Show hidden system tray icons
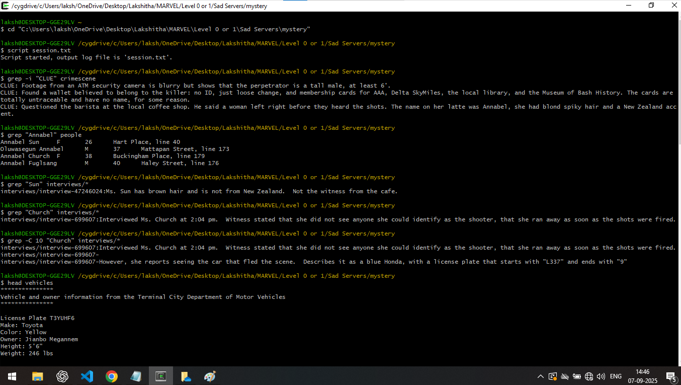The width and height of the screenshot is (681, 385). (540, 377)
